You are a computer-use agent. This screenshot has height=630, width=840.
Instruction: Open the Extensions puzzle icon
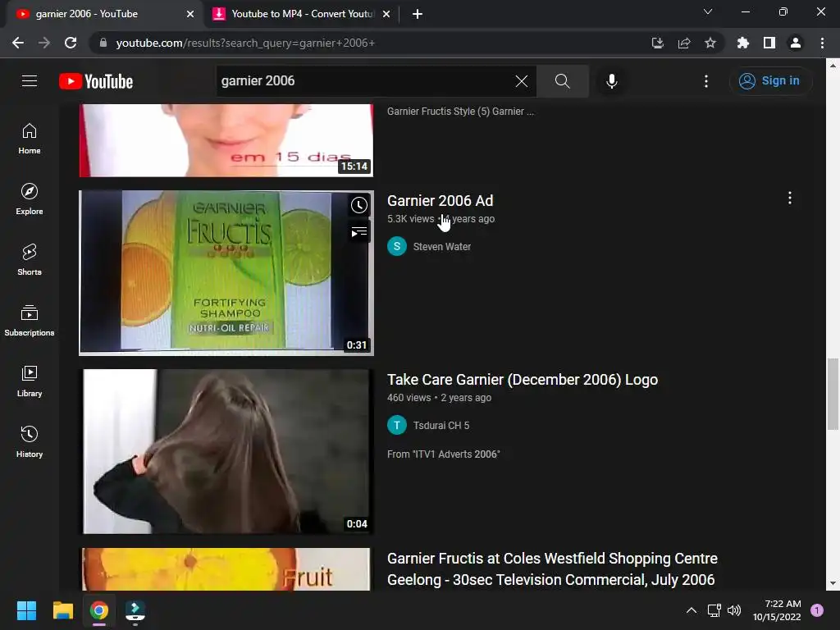(743, 43)
